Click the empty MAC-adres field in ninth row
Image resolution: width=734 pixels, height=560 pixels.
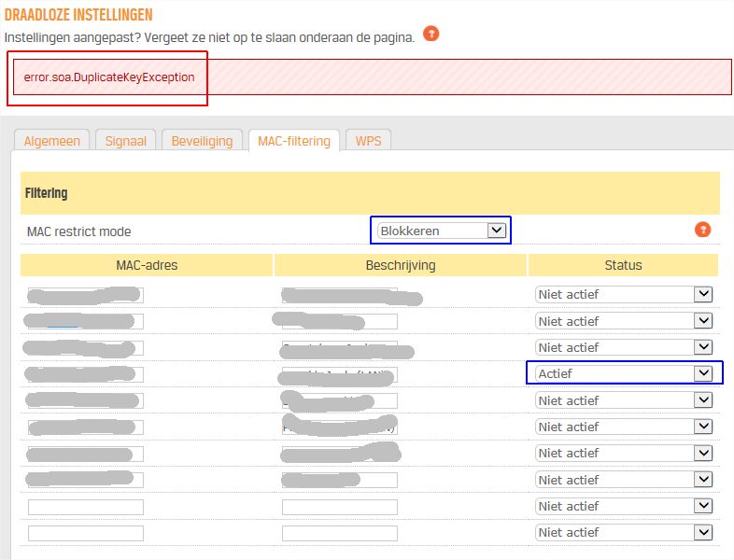click(x=86, y=507)
